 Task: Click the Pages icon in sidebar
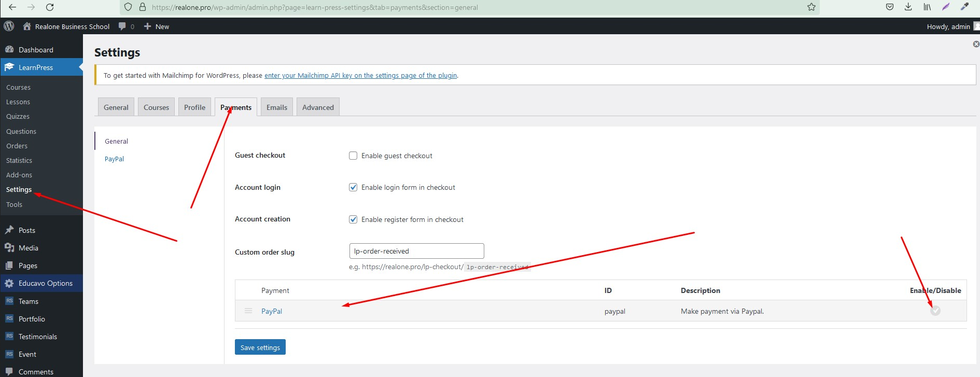[x=9, y=266]
